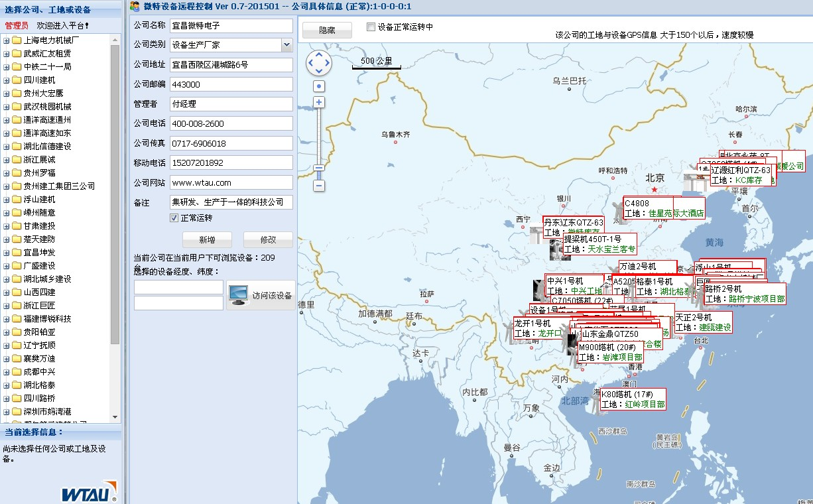This screenshot has height=504, width=813.
Task: Expand the 武威汇友租赁 tree node
Action: click(x=7, y=54)
